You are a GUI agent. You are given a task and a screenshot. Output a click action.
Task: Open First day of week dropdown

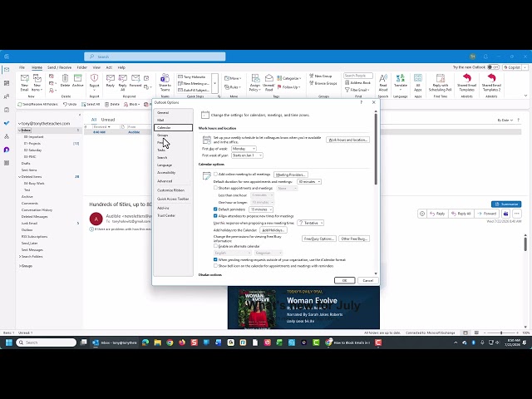(244, 149)
